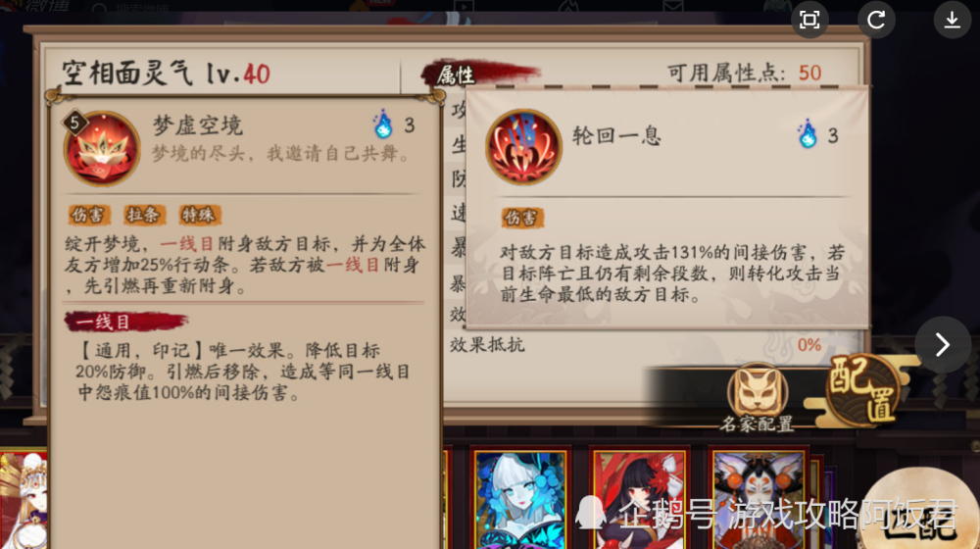Select the 属性 tab

pyautogui.click(x=457, y=75)
